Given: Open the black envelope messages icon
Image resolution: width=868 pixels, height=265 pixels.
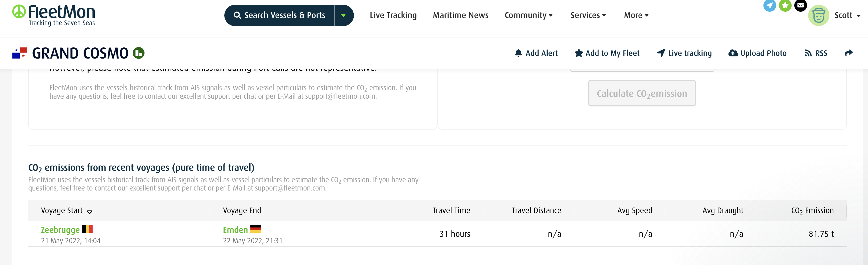Looking at the screenshot, I should (800, 5).
